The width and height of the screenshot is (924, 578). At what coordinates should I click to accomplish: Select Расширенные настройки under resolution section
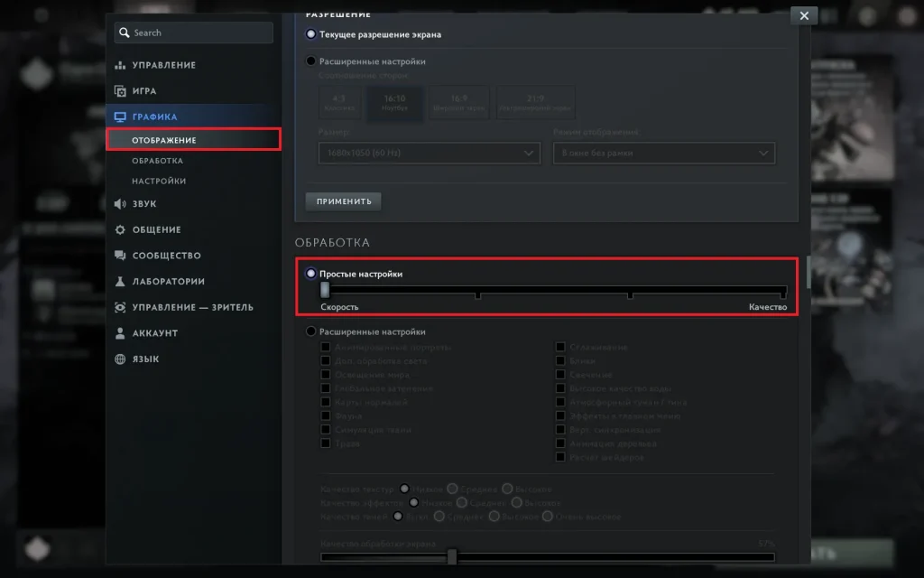[x=310, y=61]
